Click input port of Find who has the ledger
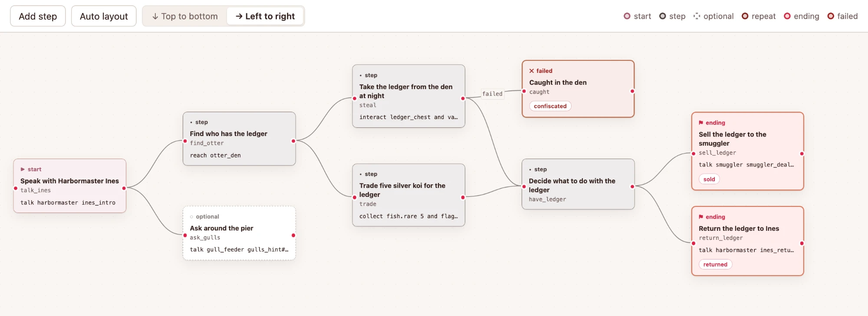 185,141
